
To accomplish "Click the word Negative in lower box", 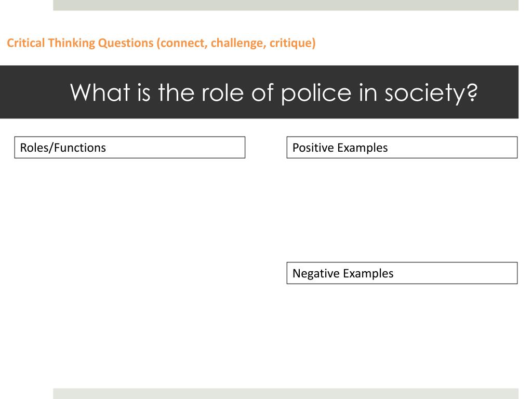I will coord(316,273).
